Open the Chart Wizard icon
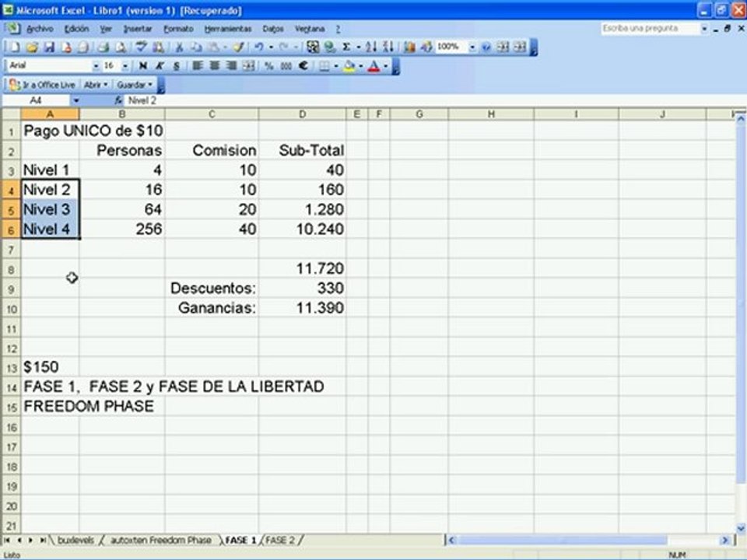Screen dimensions: 747x560 point(409,47)
